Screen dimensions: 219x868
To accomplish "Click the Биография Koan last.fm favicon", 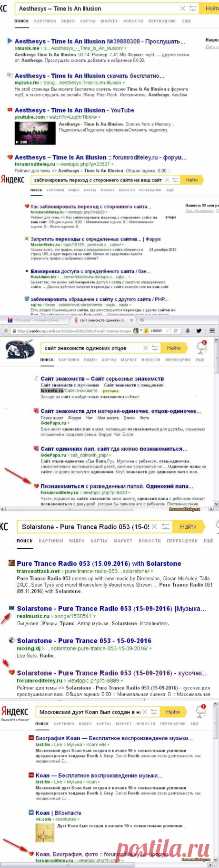I will (x=31, y=738).
